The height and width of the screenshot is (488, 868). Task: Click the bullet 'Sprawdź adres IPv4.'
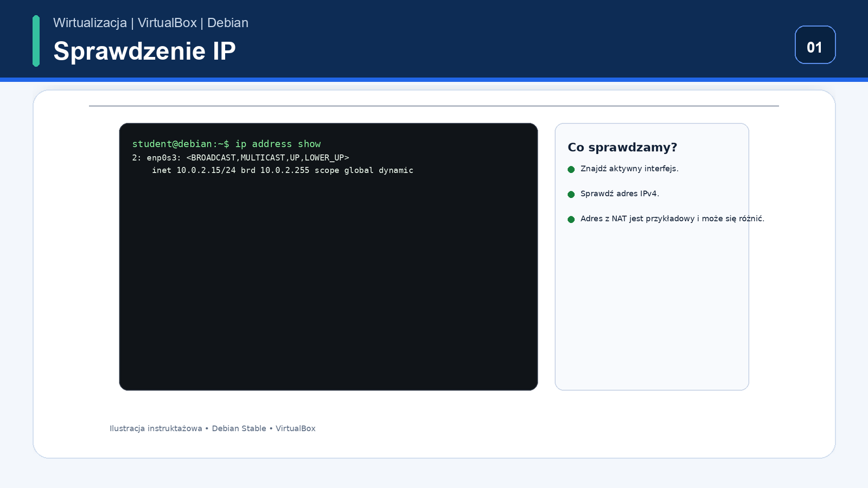click(x=620, y=194)
